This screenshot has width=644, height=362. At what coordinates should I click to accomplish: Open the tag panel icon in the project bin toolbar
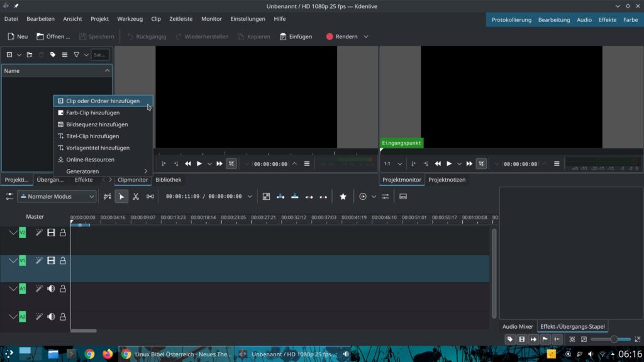click(x=53, y=55)
